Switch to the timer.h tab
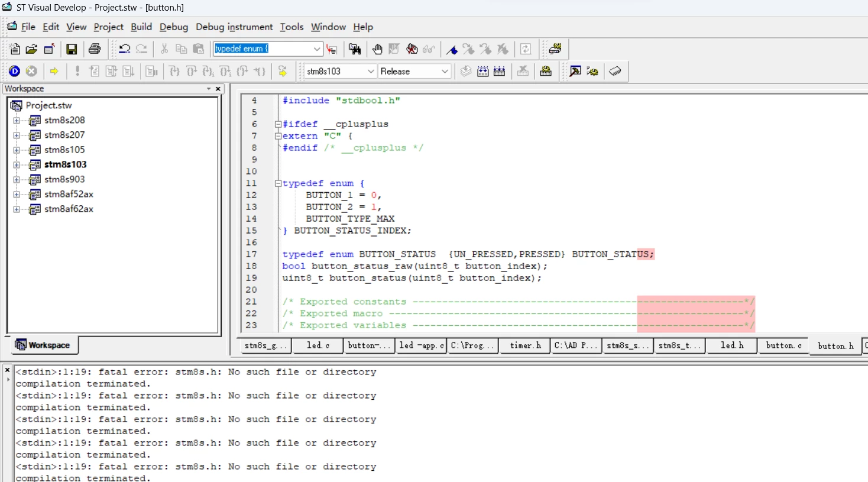This screenshot has width=868, height=482. pos(525,345)
